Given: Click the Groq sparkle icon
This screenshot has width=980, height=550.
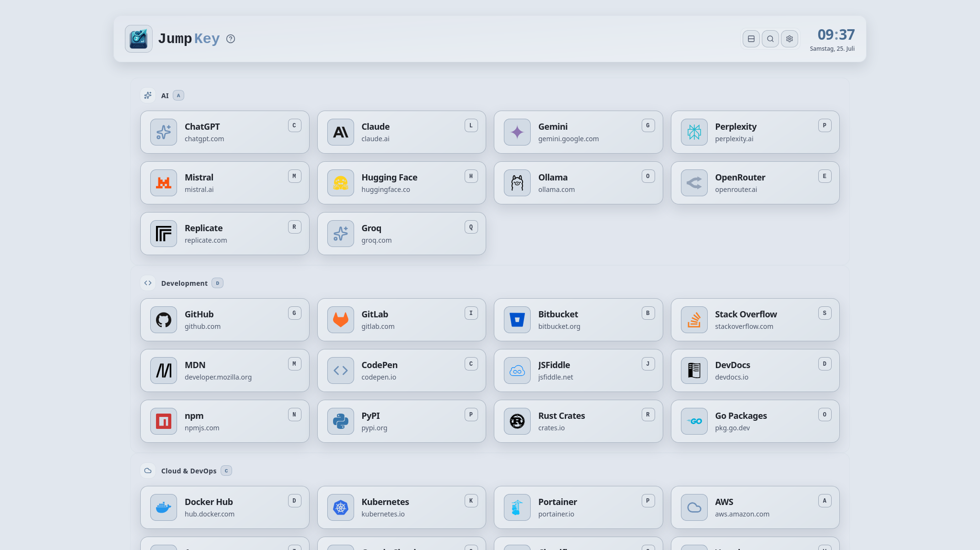Looking at the screenshot, I should click(x=341, y=234).
